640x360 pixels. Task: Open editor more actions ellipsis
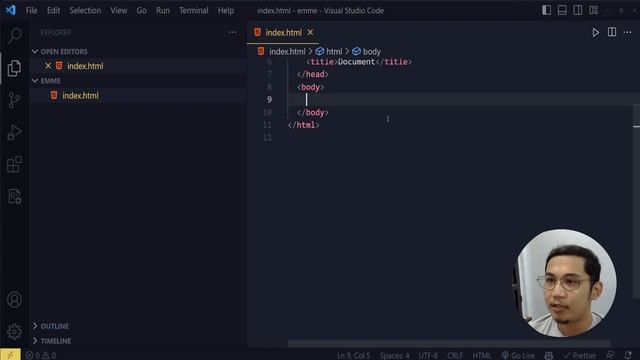[627, 32]
